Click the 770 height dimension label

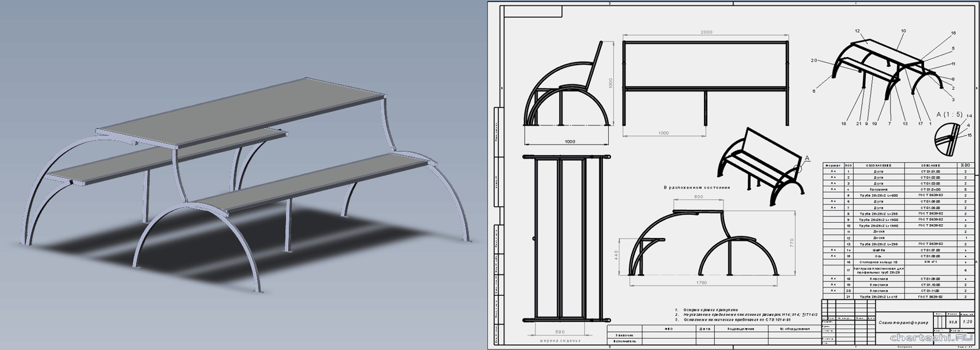click(793, 241)
